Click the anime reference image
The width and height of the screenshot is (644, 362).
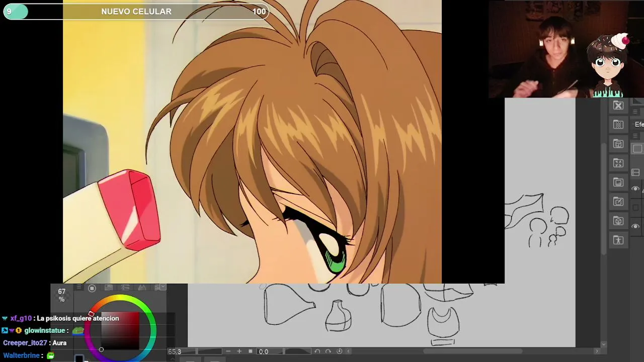tap(252, 142)
